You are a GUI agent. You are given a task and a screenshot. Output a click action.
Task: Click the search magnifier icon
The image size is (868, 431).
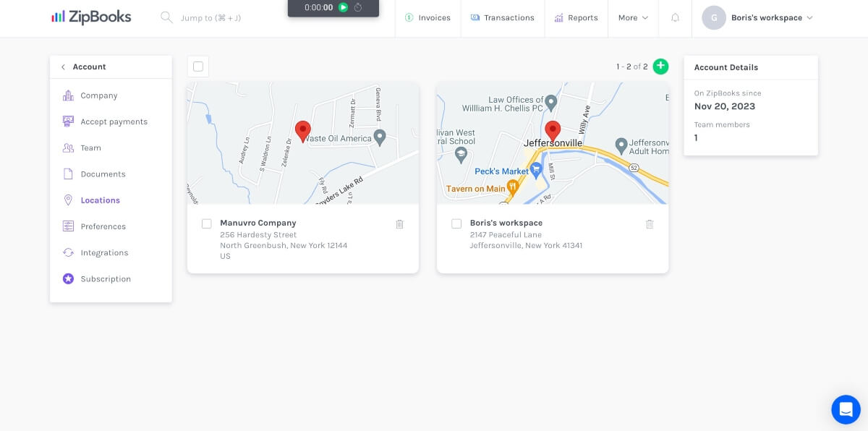click(x=166, y=17)
